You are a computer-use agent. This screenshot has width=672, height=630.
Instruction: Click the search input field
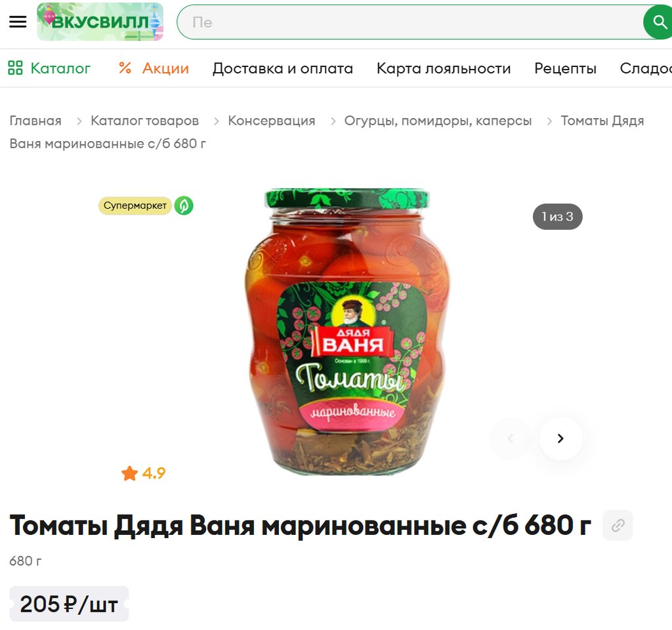click(410, 22)
